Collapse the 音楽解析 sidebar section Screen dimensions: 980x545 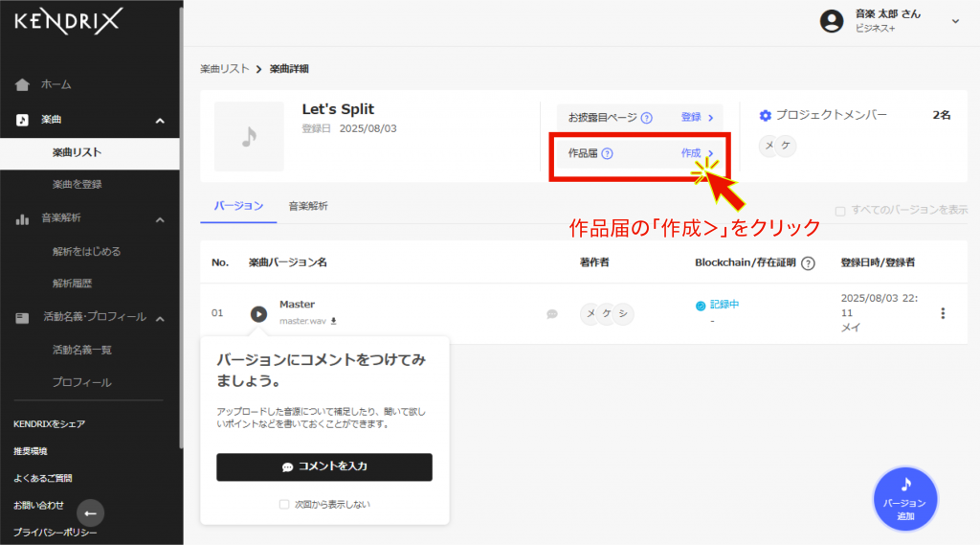[x=160, y=219]
